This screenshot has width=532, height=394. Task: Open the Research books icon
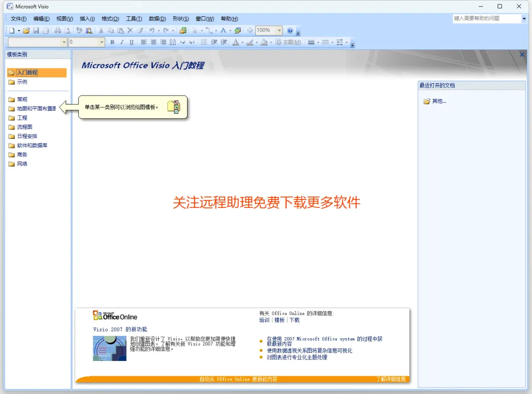point(89,31)
